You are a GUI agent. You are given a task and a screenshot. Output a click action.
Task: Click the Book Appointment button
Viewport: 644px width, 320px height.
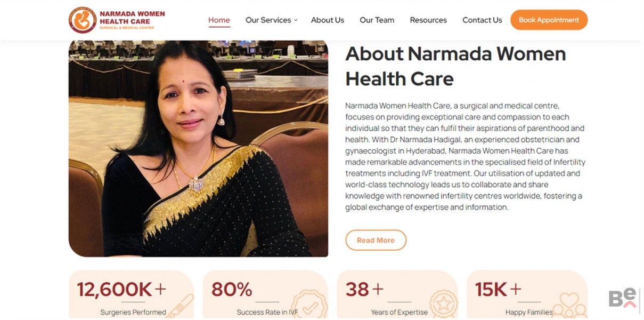pos(549,20)
